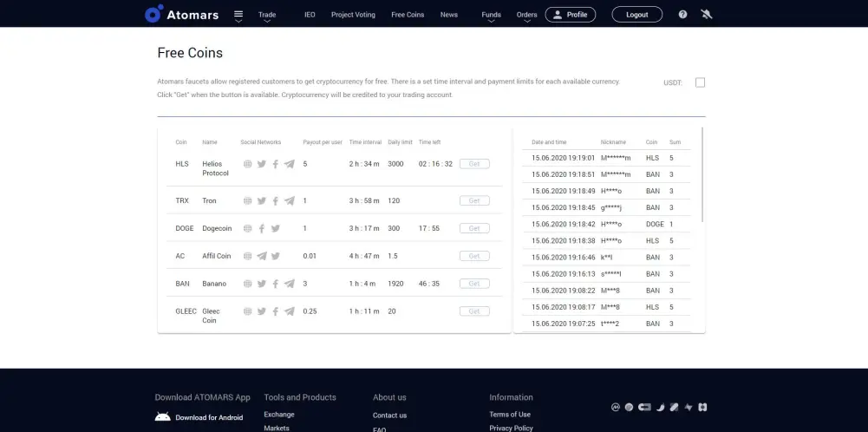Click the HLS coin symbol in table
Screen dimensions: 868x432
point(182,164)
